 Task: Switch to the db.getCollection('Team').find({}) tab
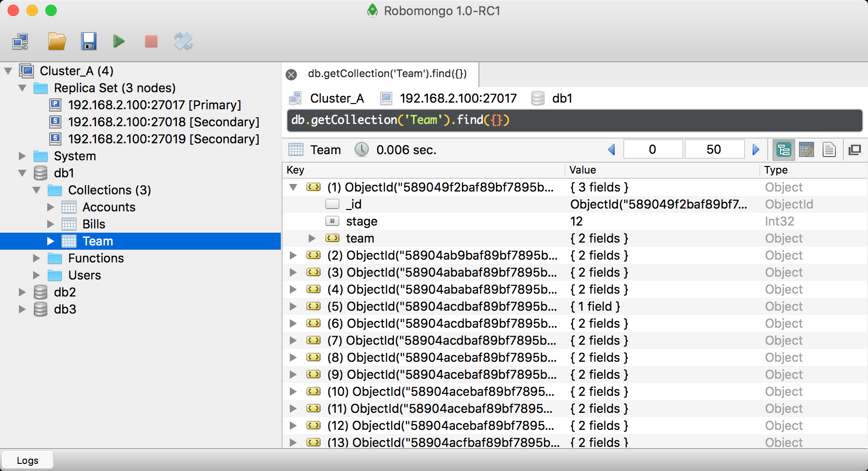tap(387, 74)
